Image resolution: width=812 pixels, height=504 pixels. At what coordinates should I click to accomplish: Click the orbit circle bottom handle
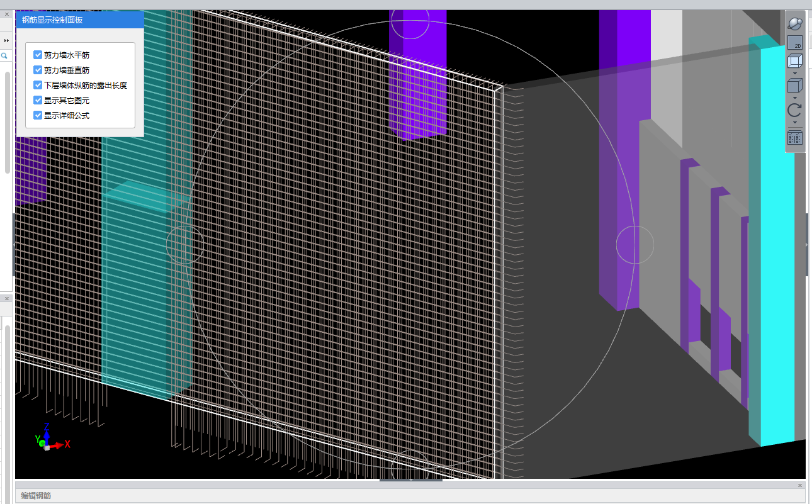410,466
